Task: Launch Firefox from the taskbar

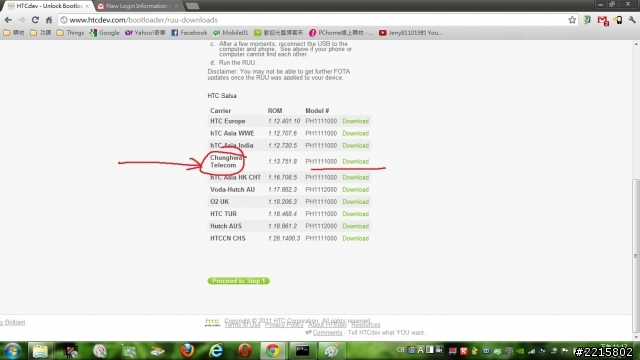Action: tap(187, 351)
